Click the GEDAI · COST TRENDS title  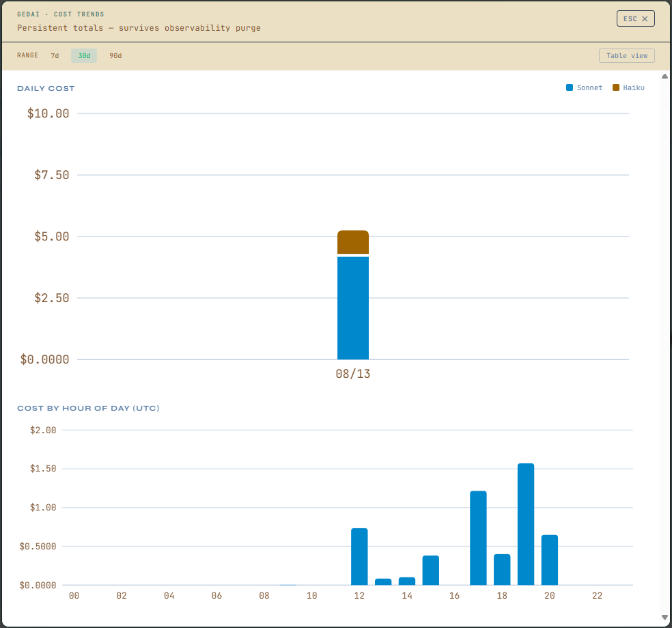point(60,14)
